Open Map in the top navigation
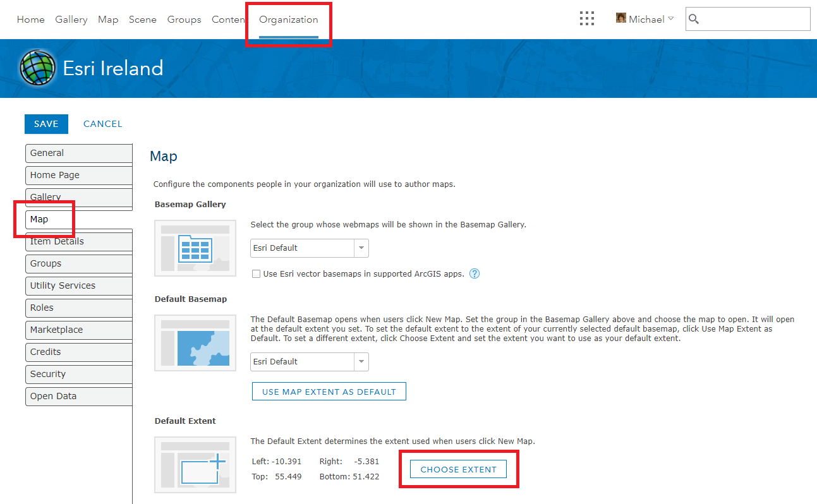This screenshot has height=504, width=817. click(x=108, y=20)
